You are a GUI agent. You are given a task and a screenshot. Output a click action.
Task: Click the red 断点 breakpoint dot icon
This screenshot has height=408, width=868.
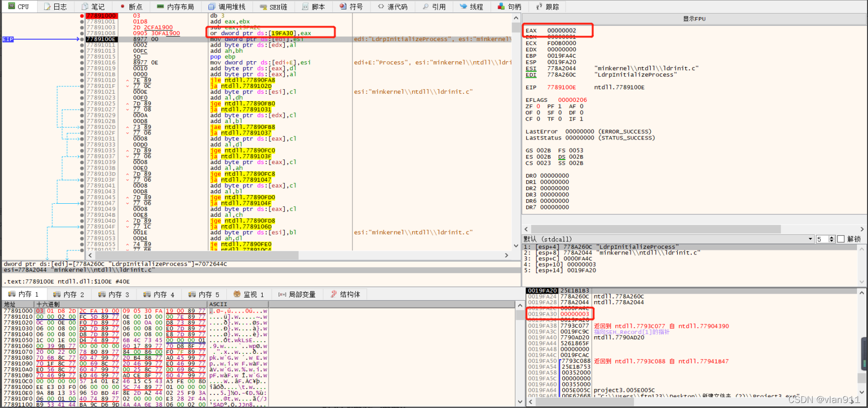pos(123,7)
